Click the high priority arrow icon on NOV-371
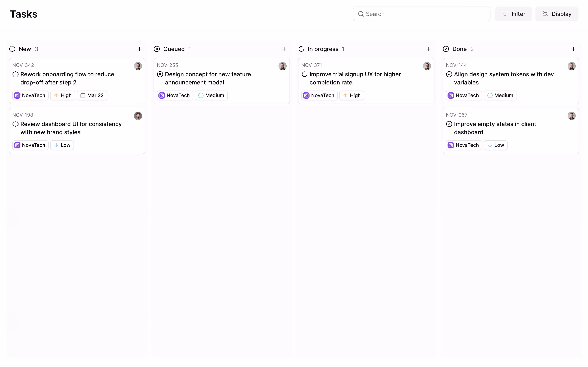 [x=346, y=95]
